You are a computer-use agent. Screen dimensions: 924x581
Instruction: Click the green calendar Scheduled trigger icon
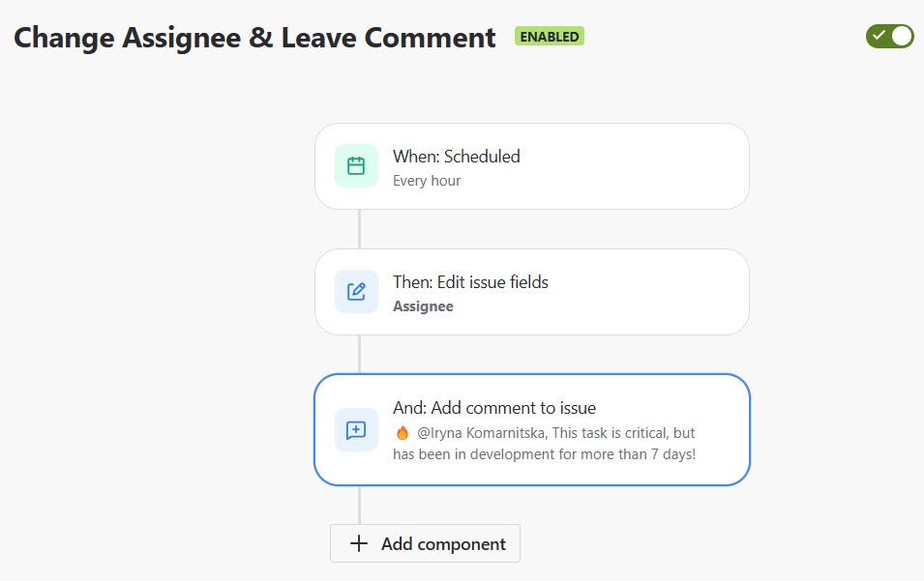point(356,166)
